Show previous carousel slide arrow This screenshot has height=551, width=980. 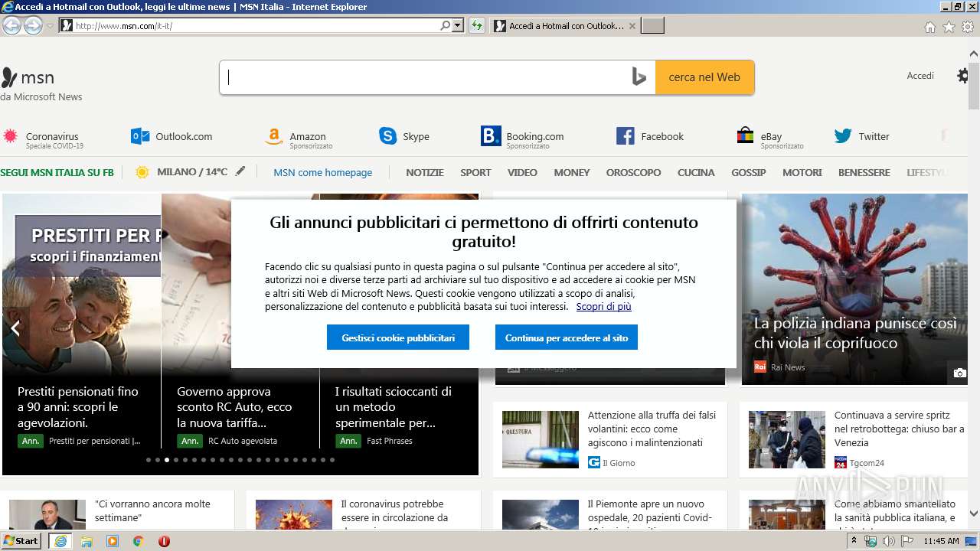(x=15, y=328)
